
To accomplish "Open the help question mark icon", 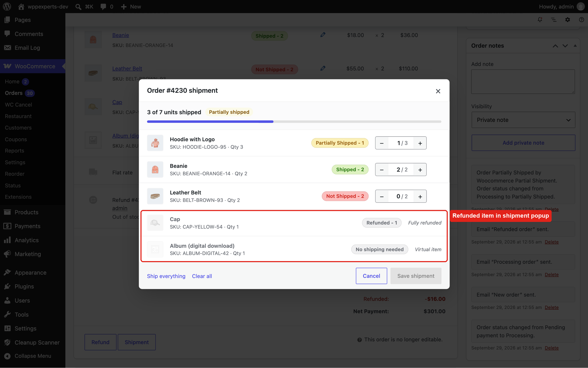I will pyautogui.click(x=581, y=20).
